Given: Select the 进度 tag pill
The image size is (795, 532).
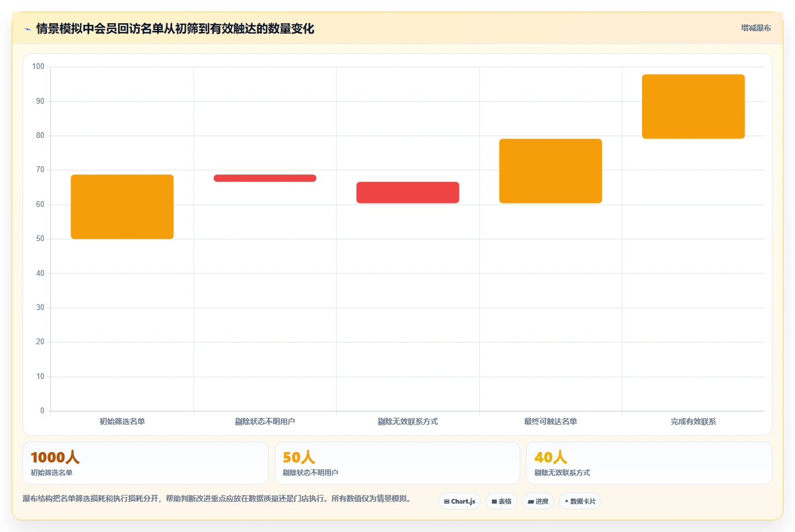Looking at the screenshot, I should (538, 501).
